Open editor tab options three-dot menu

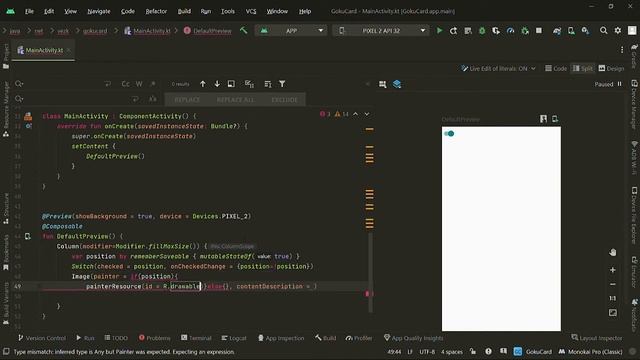[x=622, y=50]
